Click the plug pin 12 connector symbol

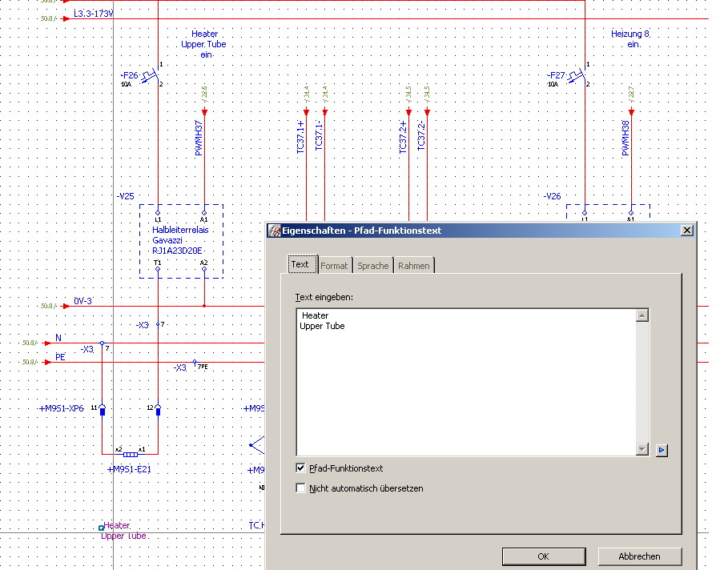click(x=158, y=409)
